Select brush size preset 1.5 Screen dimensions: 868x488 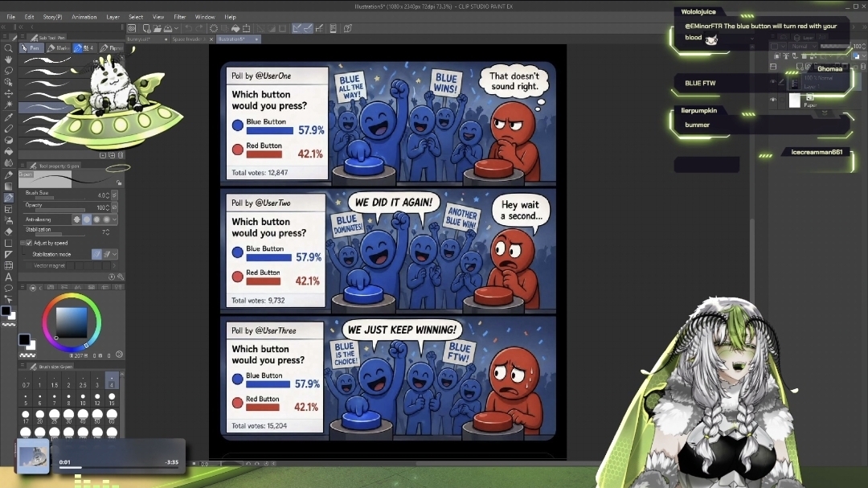point(55,381)
